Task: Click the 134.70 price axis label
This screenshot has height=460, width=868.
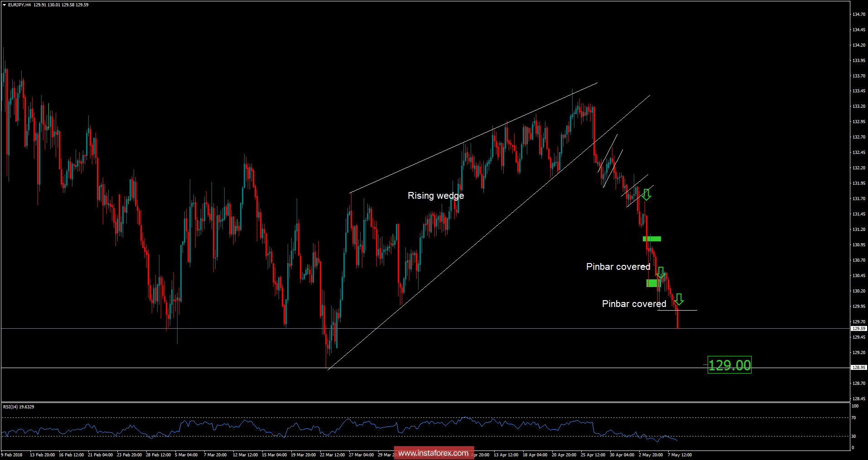Action: coord(859,14)
